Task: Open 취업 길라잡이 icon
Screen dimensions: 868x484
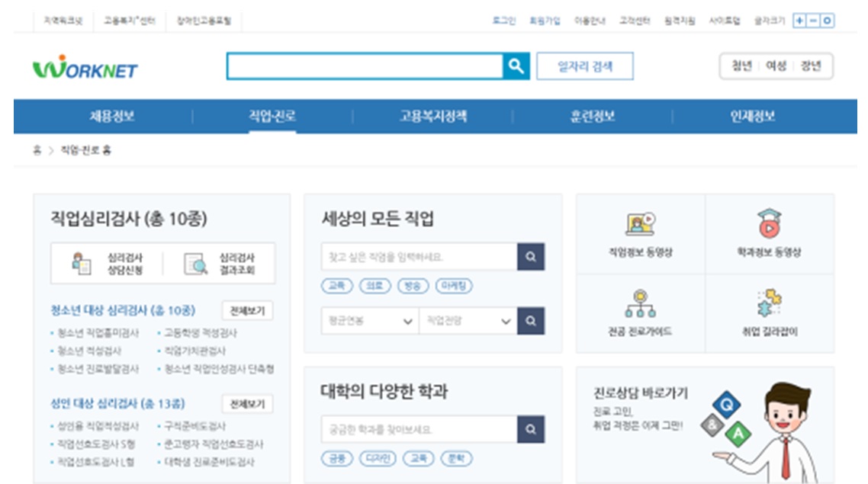Action: pyautogui.click(x=769, y=304)
